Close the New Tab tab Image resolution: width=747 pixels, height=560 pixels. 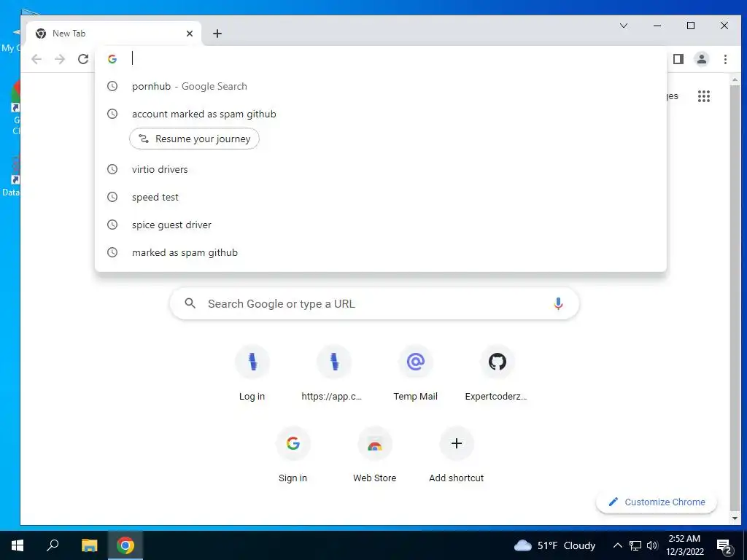[x=190, y=34]
